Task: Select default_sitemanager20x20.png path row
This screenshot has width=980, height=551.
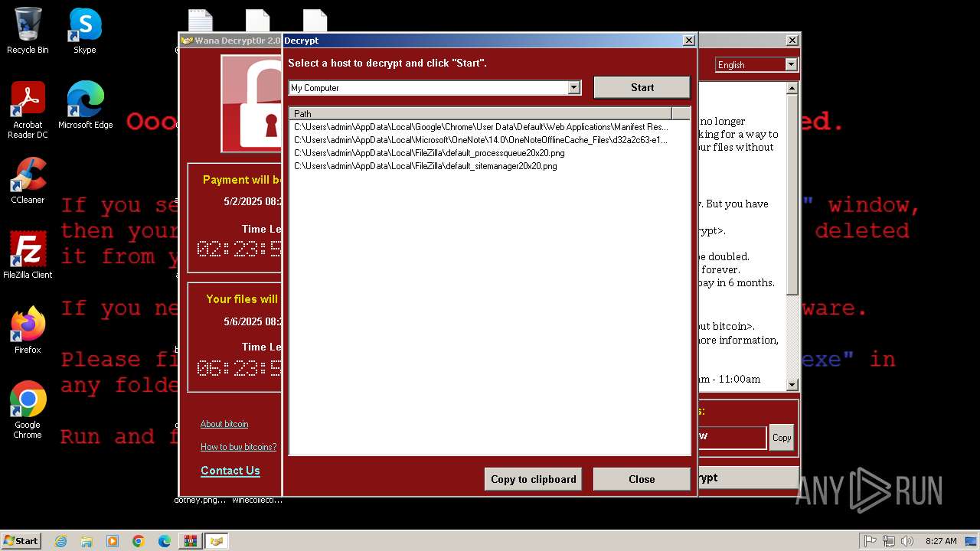Action: (426, 166)
